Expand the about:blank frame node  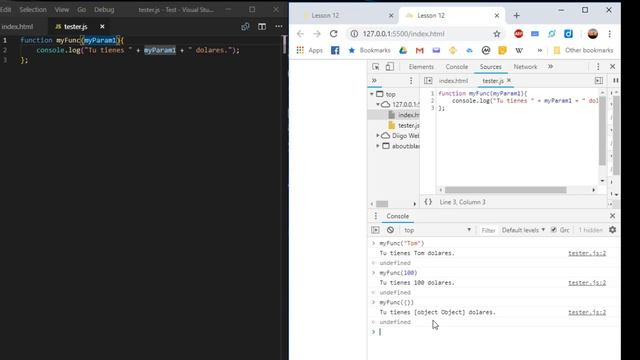pos(378,146)
